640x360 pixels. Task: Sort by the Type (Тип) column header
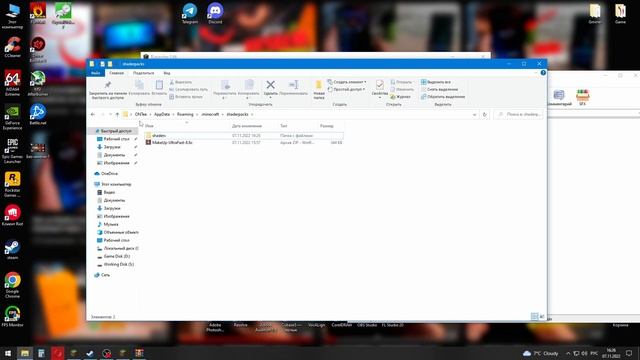284,126
